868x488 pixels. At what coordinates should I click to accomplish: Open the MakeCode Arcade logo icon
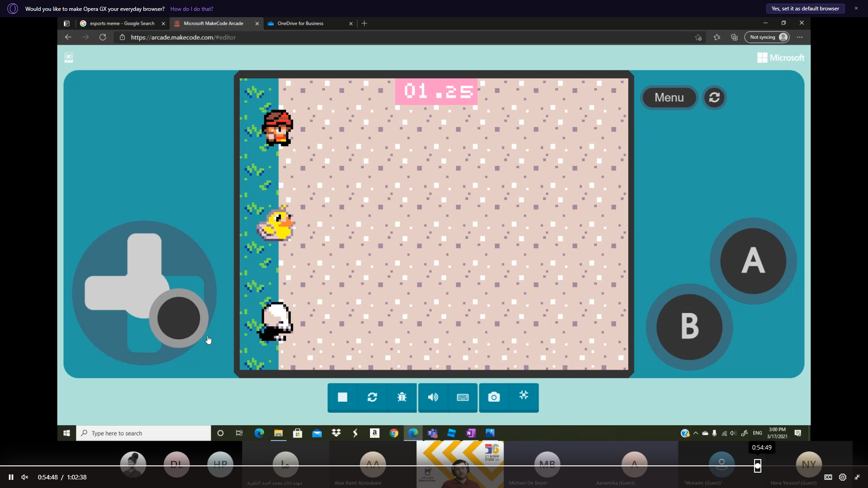tap(69, 57)
